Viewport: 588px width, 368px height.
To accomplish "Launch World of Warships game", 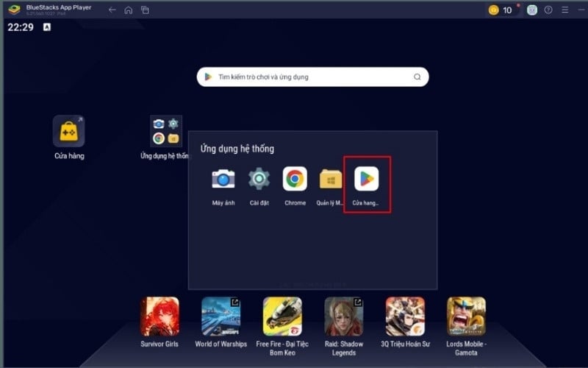I will click(221, 316).
